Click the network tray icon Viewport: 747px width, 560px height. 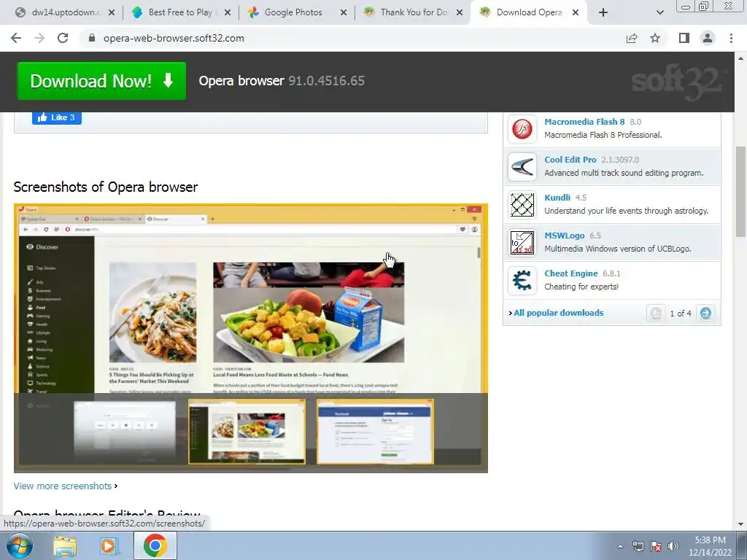click(638, 546)
